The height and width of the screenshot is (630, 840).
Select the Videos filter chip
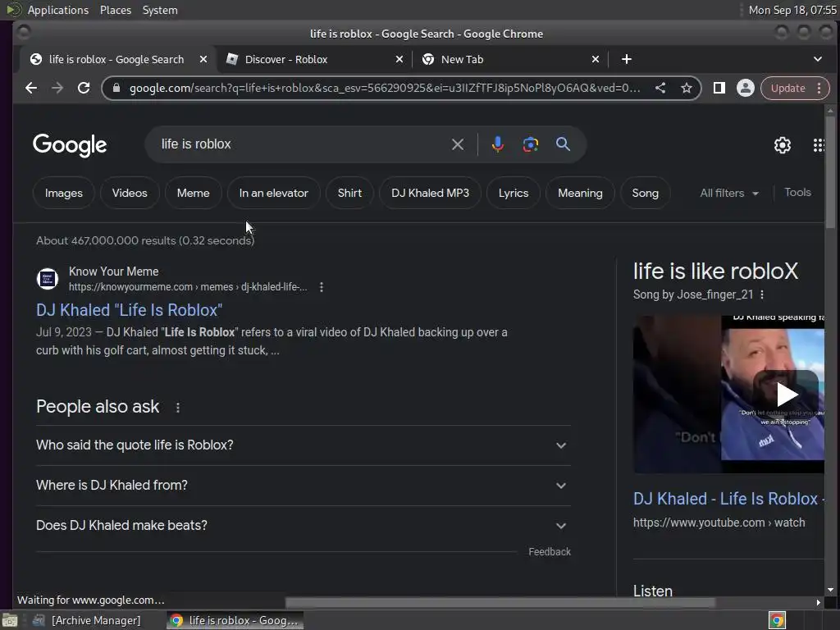click(x=130, y=193)
